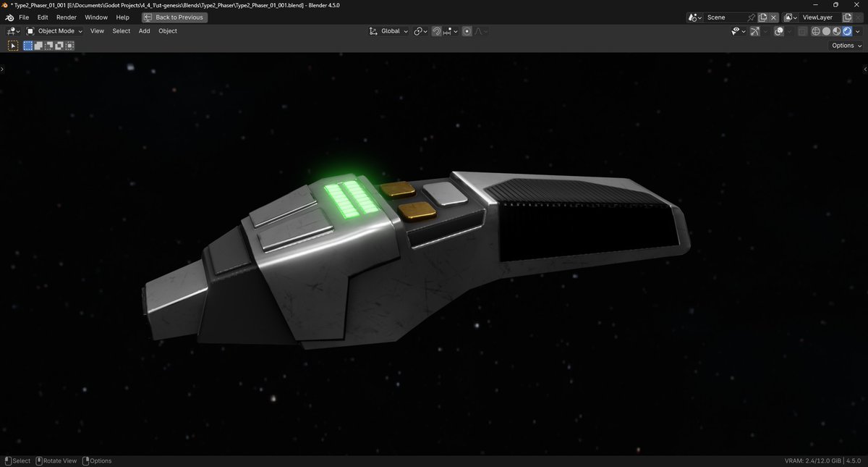Open the viewport Add menu
The image size is (868, 467).
point(145,31)
